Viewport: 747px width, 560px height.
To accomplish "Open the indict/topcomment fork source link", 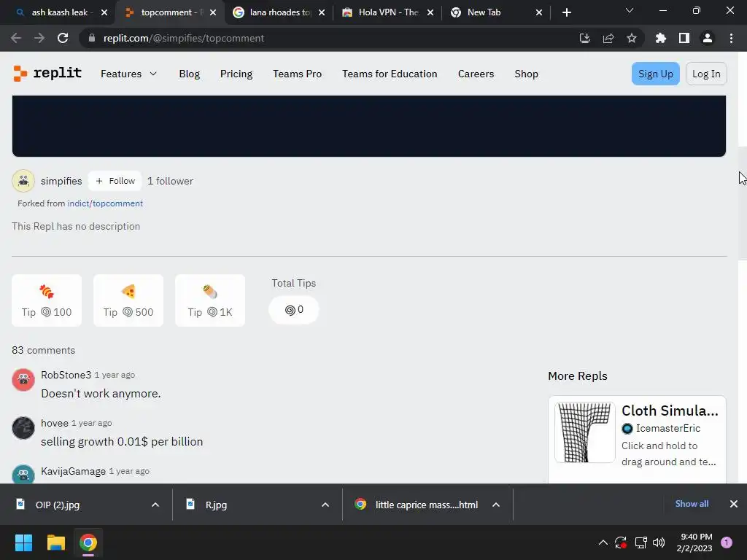I will coord(105,203).
